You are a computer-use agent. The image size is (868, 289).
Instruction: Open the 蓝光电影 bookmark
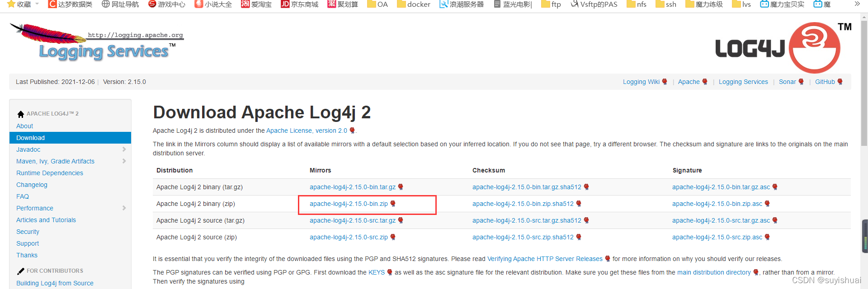[x=513, y=4]
